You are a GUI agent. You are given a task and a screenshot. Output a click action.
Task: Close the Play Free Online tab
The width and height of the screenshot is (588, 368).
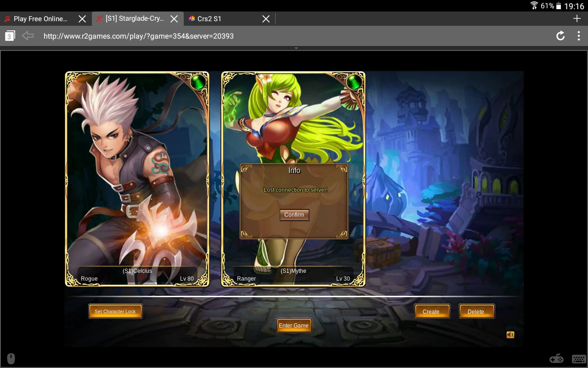coord(82,19)
